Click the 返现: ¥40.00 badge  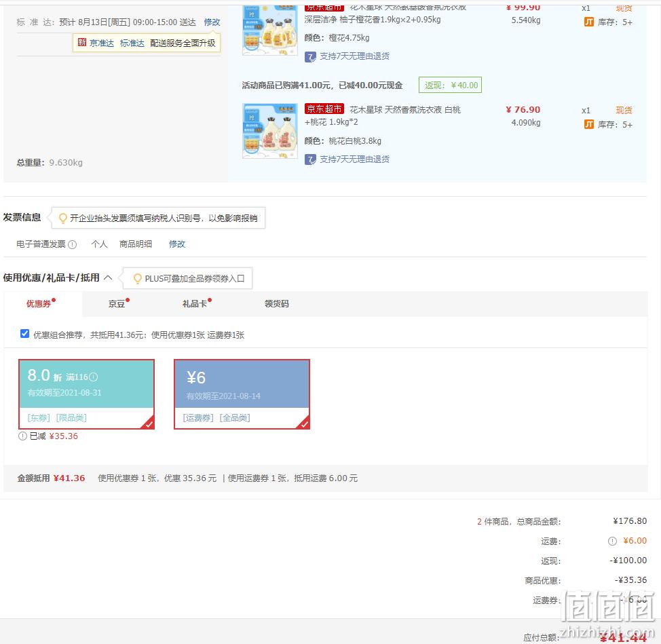[450, 85]
